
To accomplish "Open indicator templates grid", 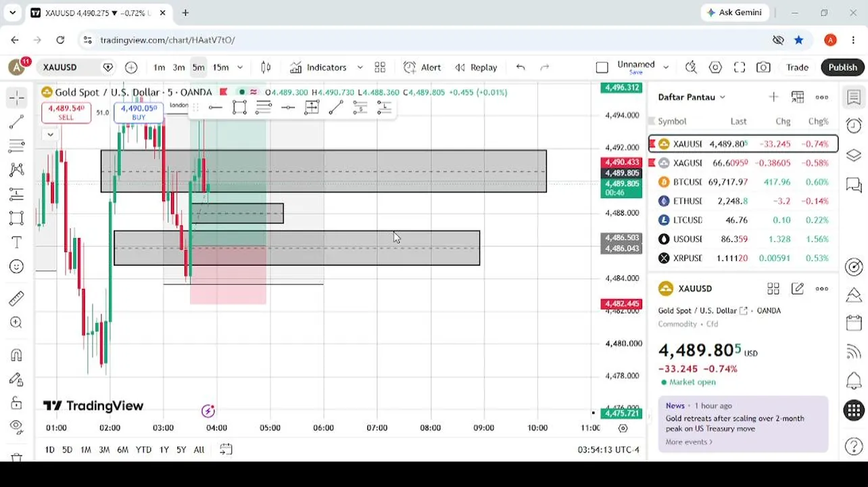I will click(380, 67).
